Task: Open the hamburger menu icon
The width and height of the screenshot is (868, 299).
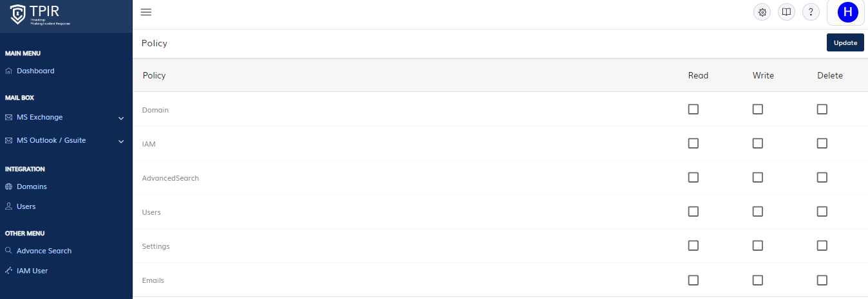Action: click(x=146, y=12)
